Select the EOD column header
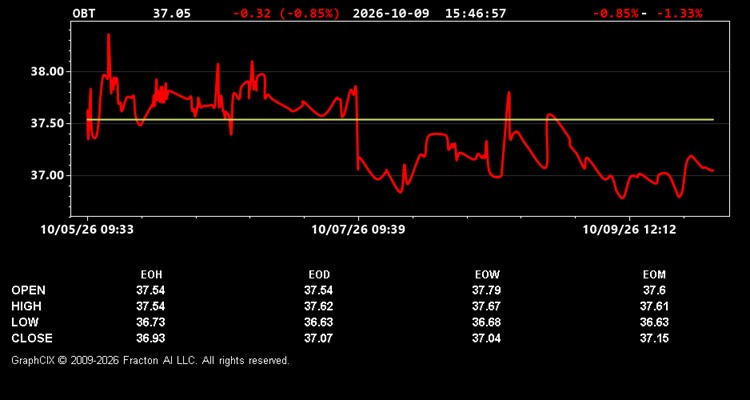Viewport: 750px width, 400px height. pyautogui.click(x=319, y=275)
